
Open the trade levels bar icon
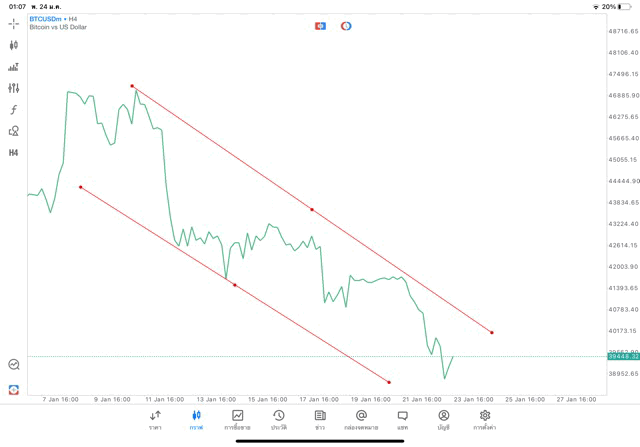tap(14, 67)
